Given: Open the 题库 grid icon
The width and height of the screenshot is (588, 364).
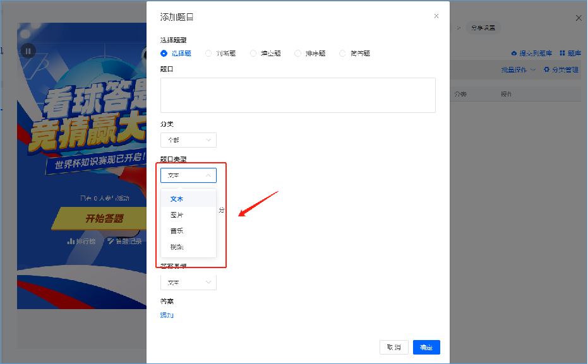Looking at the screenshot, I should [562, 53].
